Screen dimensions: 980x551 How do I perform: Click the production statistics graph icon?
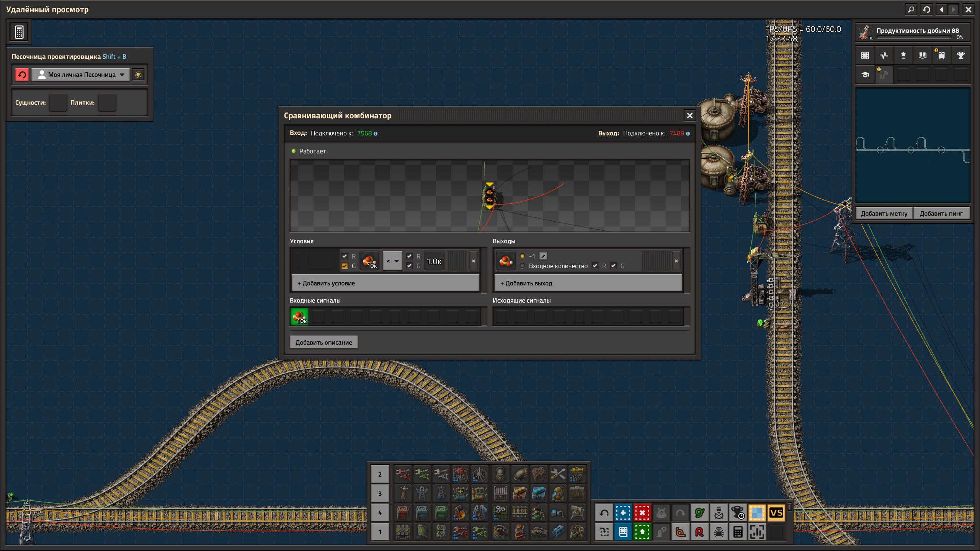(x=884, y=55)
